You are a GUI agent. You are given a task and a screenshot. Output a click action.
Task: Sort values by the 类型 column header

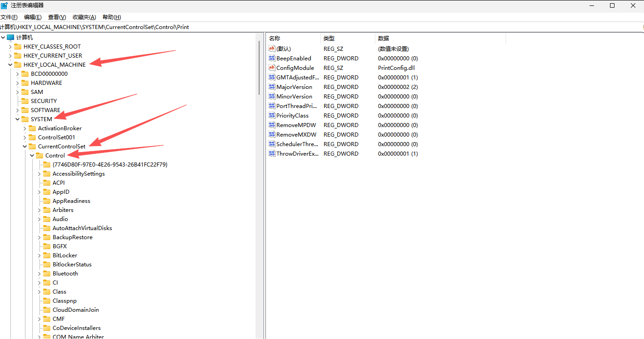(329, 38)
